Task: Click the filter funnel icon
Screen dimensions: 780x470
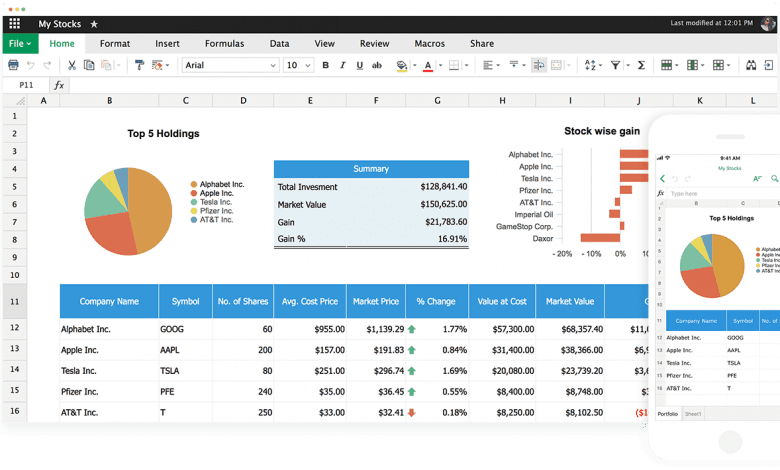Action: [615, 65]
